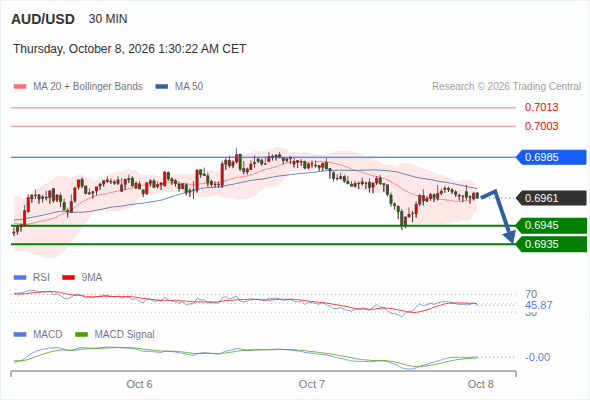Click the MACD Signal green legend swatch

(x=82, y=335)
